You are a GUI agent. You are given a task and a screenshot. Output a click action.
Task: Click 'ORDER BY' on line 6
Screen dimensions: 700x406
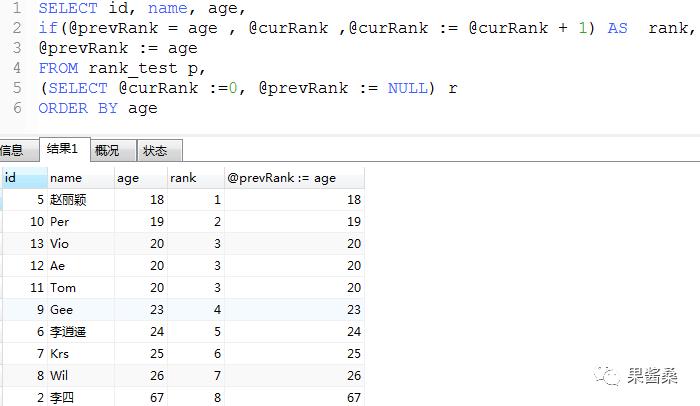(78, 109)
